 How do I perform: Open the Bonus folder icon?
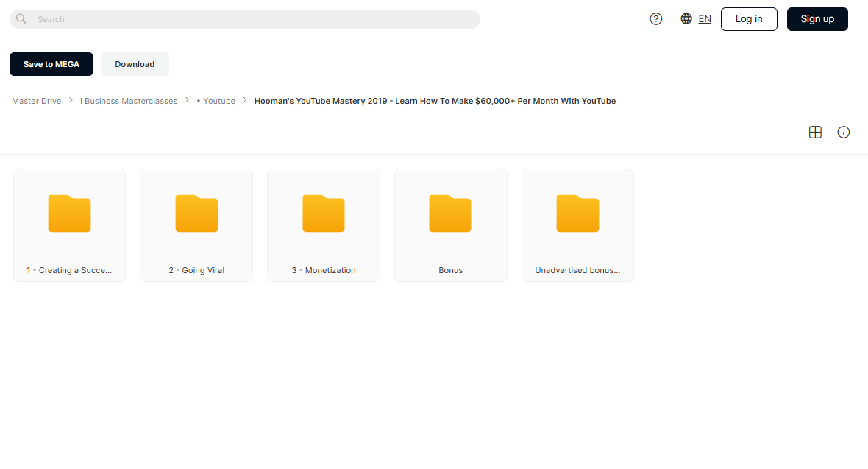tap(450, 214)
